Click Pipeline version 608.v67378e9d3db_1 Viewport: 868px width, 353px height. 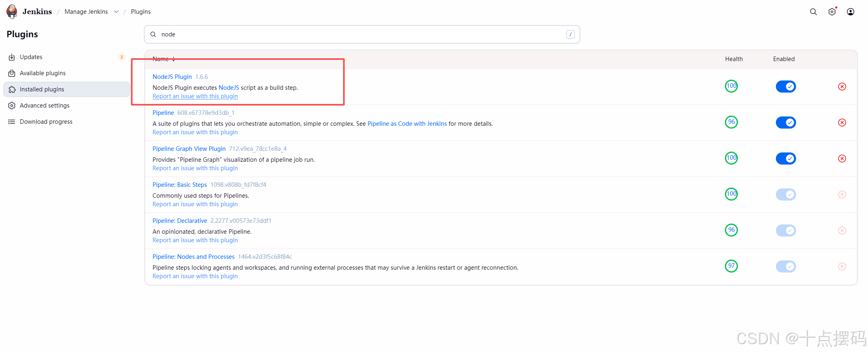click(x=206, y=113)
